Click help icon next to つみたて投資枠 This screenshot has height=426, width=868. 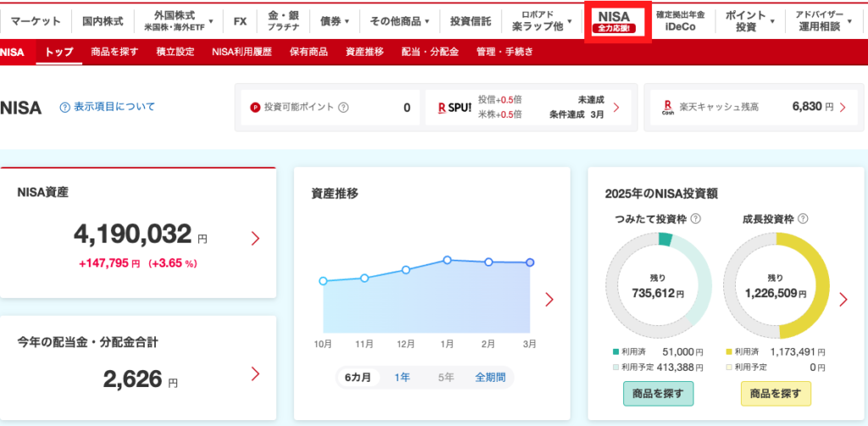click(x=696, y=220)
